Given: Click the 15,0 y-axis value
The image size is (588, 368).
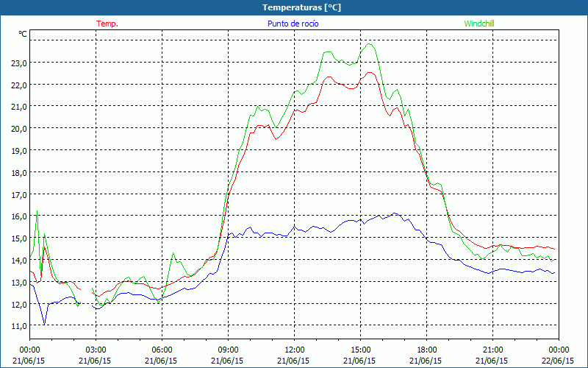Looking at the screenshot, I should [19, 238].
